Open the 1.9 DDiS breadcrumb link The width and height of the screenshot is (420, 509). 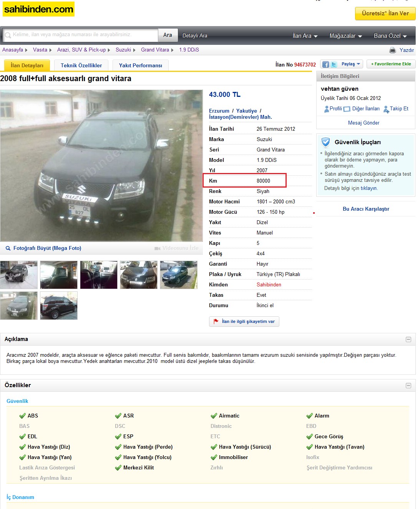(x=189, y=50)
